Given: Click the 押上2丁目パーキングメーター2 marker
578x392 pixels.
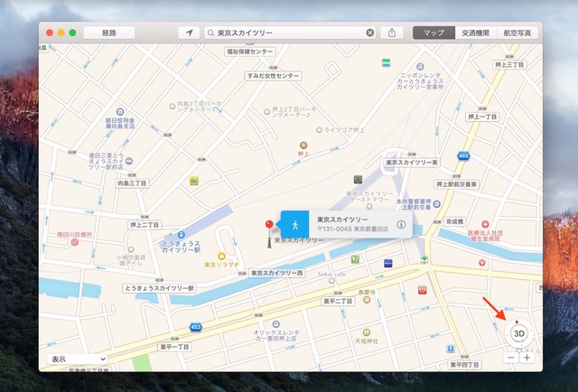Looking at the screenshot, I should [267, 112].
